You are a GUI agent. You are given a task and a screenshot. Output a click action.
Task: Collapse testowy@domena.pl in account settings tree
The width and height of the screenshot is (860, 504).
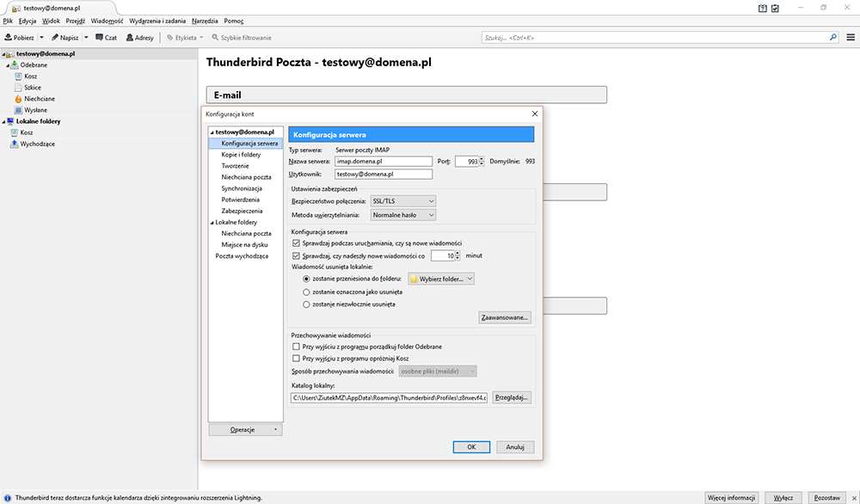[212, 132]
